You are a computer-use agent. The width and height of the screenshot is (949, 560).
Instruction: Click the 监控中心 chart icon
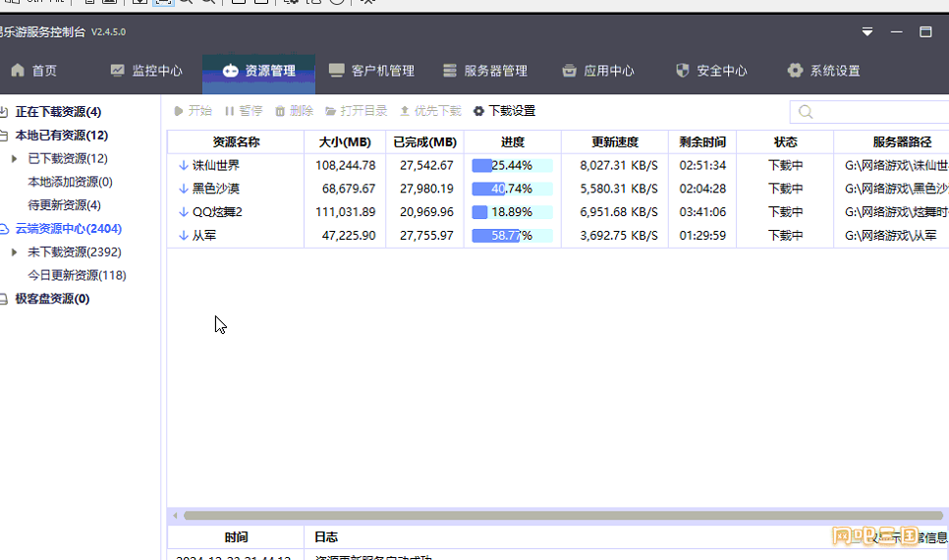[x=118, y=70]
